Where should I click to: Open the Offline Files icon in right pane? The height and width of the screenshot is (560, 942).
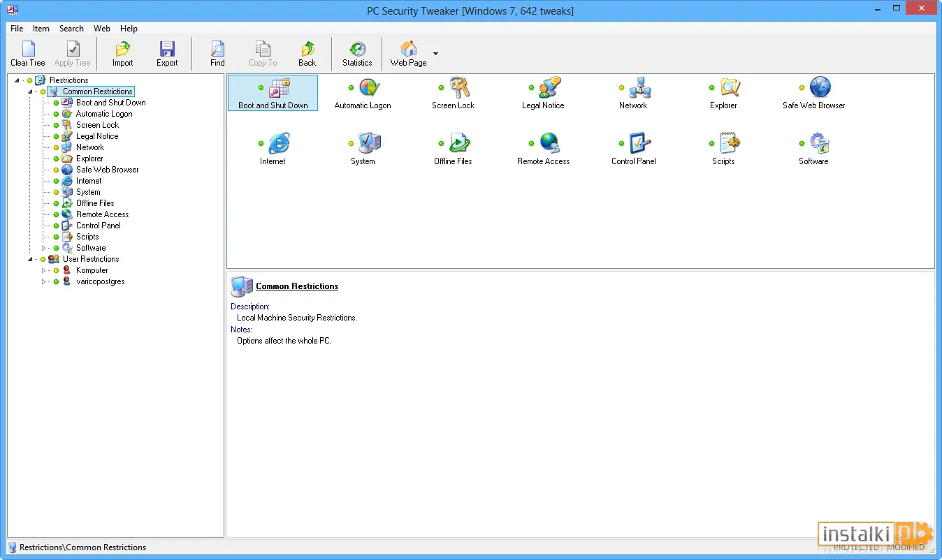(x=459, y=143)
